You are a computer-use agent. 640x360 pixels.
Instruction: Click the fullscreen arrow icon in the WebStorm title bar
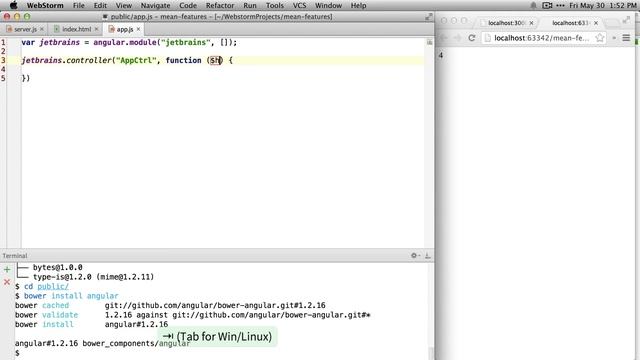point(428,17)
